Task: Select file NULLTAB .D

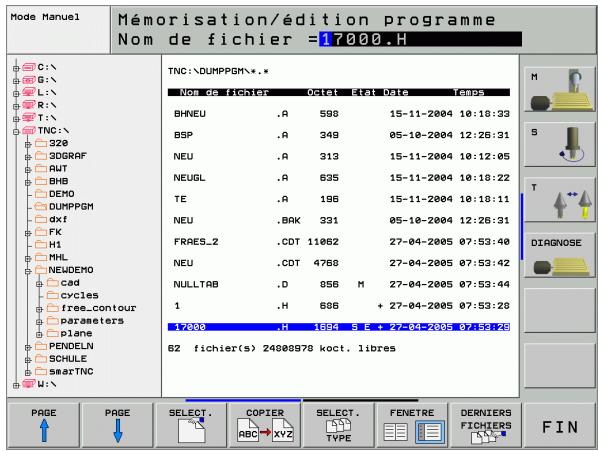Action: (x=339, y=284)
